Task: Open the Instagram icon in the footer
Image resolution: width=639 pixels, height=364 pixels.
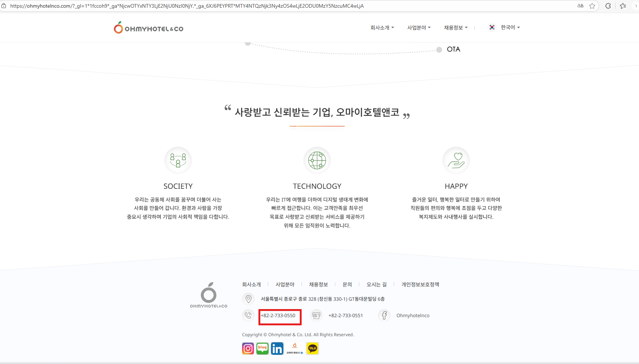Action: click(x=248, y=349)
